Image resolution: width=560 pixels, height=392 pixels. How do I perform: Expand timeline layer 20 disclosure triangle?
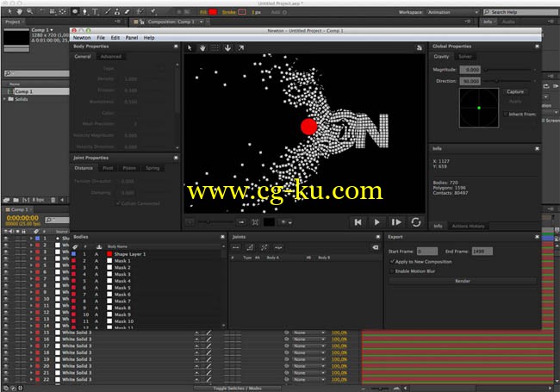click(31, 366)
